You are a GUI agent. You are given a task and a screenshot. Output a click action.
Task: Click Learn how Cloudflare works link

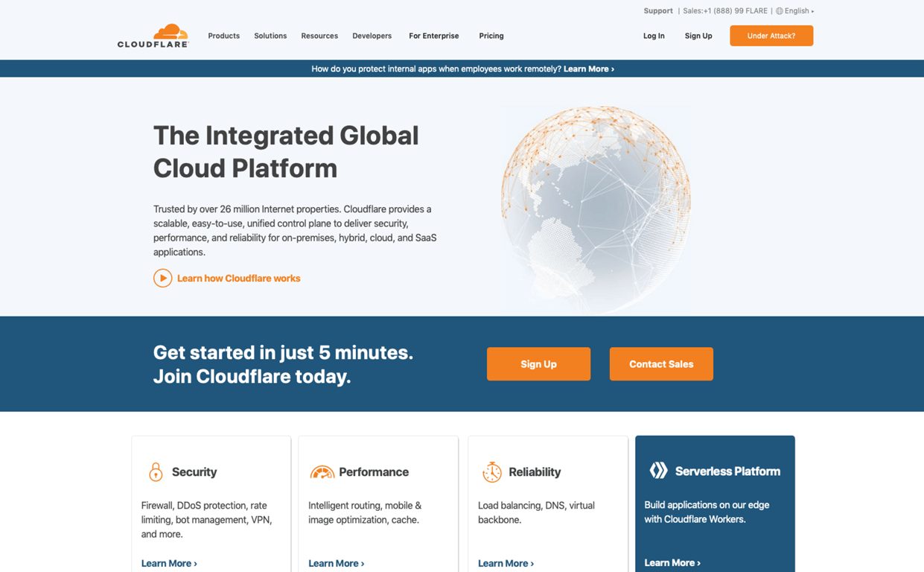[x=238, y=278]
